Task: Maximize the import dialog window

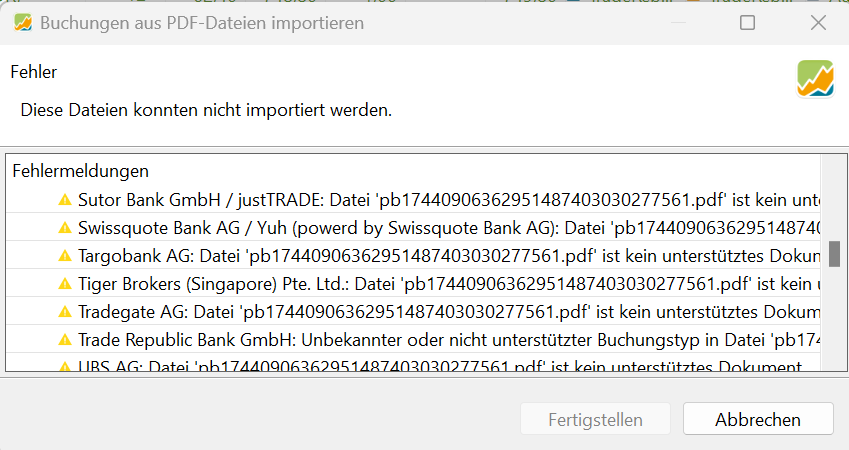Action: (747, 23)
